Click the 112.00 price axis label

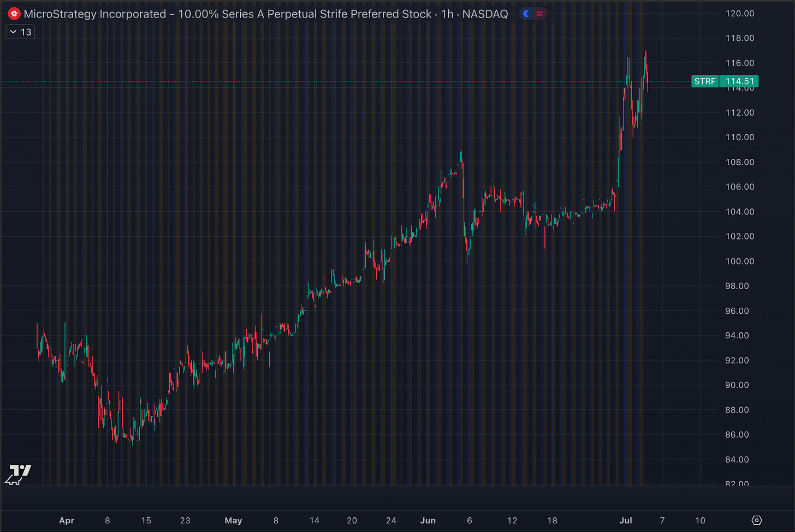pyautogui.click(x=740, y=112)
